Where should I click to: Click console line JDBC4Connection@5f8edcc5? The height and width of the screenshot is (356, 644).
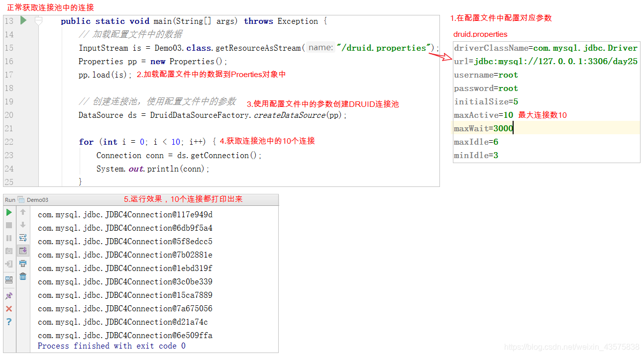125,241
